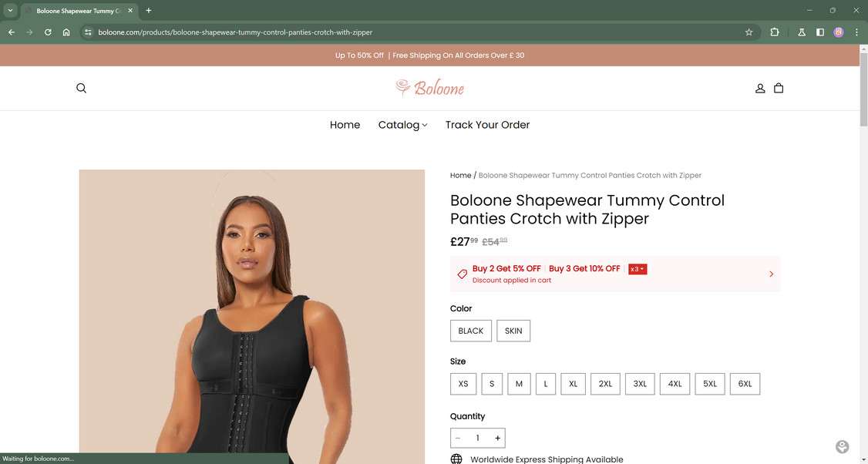Reload the page with the refresh icon
Viewport: 868px width, 464px height.
[x=48, y=32]
